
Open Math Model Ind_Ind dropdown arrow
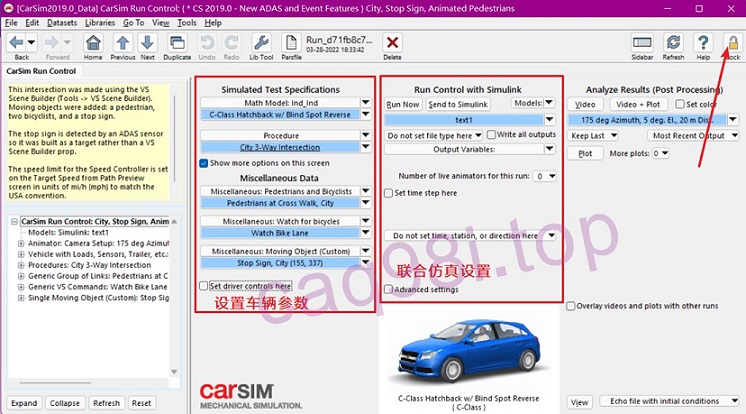[x=365, y=102]
